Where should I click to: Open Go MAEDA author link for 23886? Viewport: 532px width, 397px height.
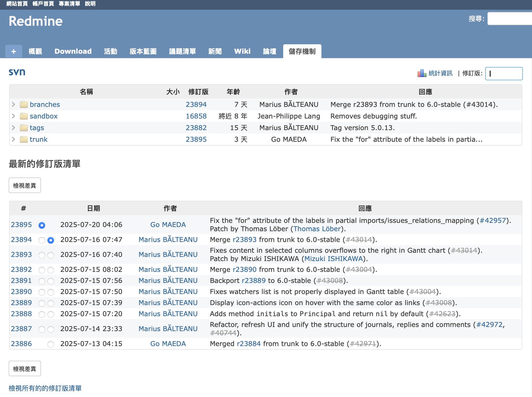168,344
